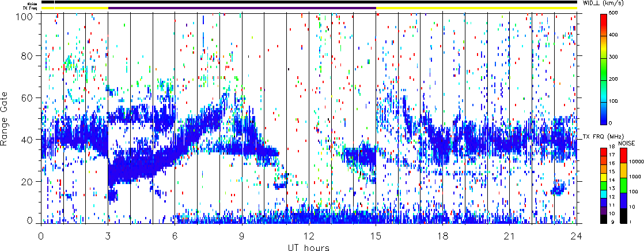Click the '200' label on the WID colorbar
Viewport: 644px width, 251px height.
(x=615, y=79)
